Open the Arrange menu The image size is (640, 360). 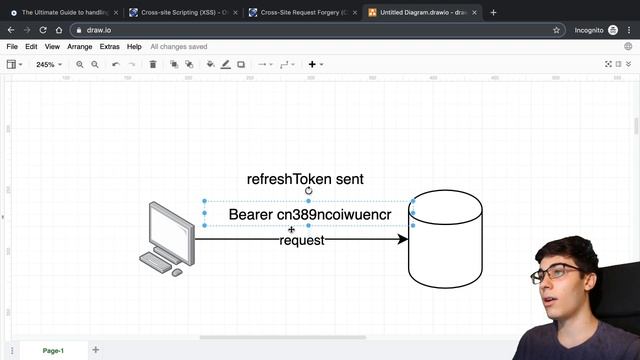(x=80, y=47)
